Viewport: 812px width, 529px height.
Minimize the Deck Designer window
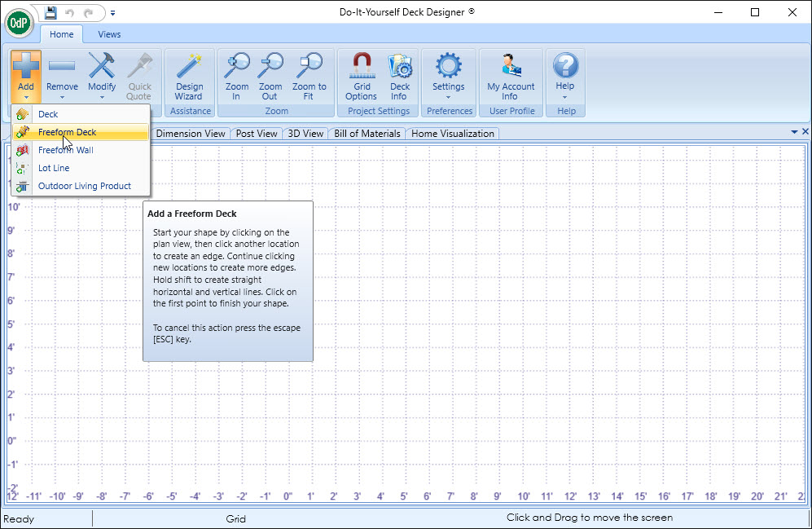click(x=718, y=12)
